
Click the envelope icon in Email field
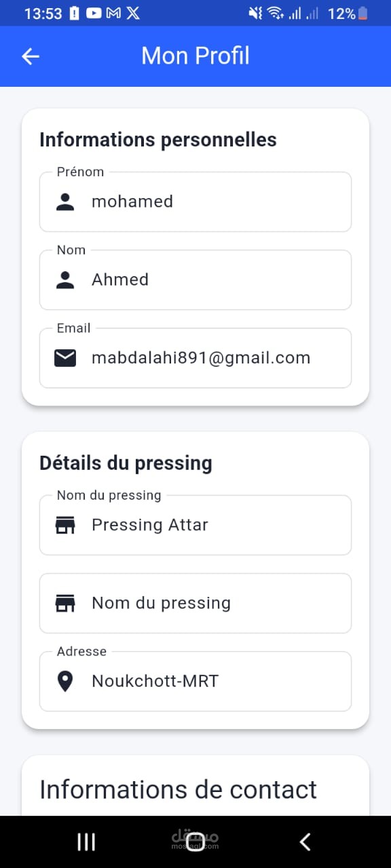coord(65,358)
